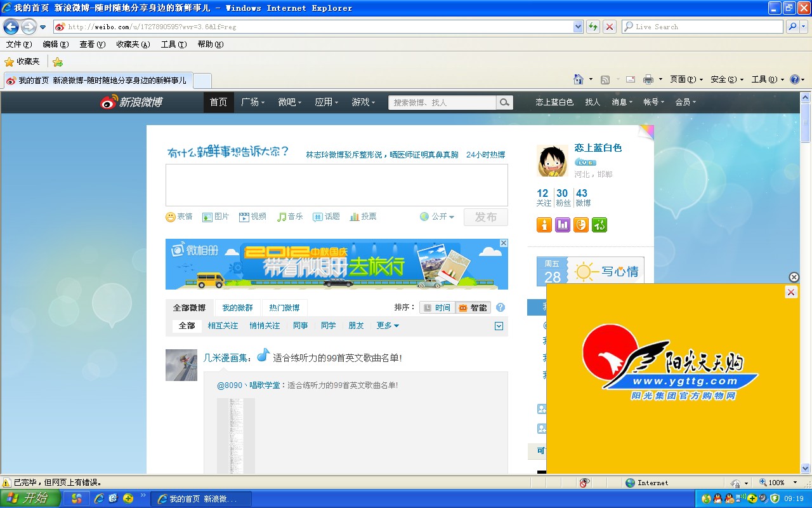Select the 相互关注 group filter
Image resolution: width=812 pixels, height=508 pixels.
(223, 326)
